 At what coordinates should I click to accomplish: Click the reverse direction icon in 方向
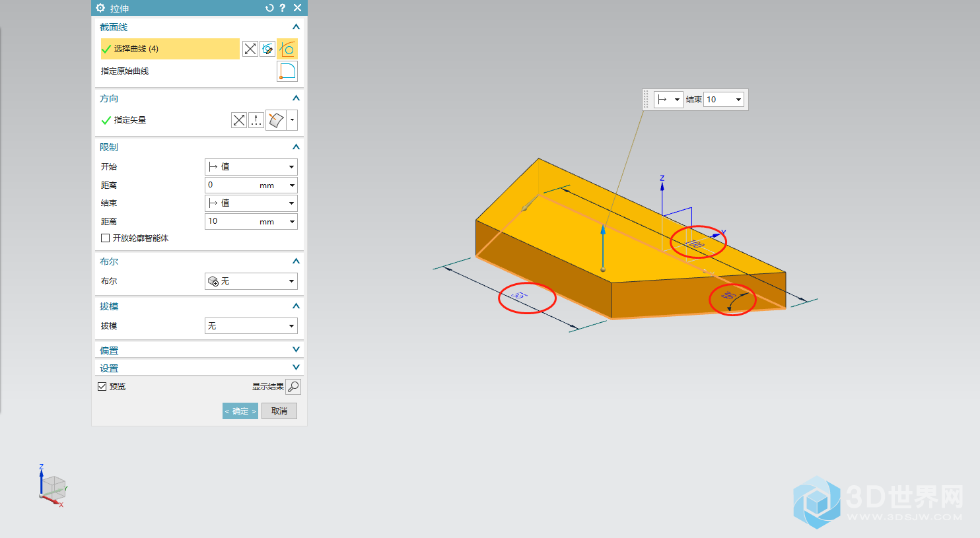coord(239,120)
